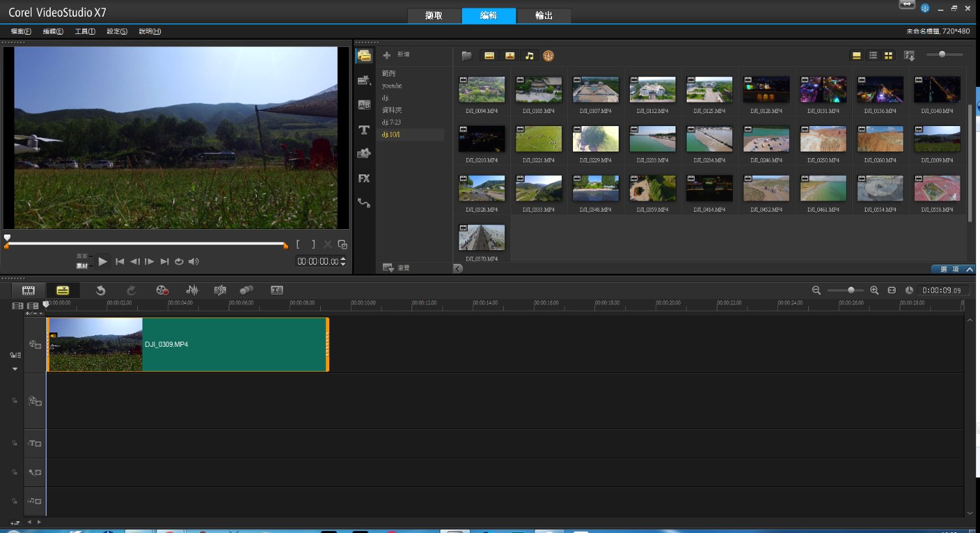980x533 pixels.
Task: Switch to the Capture (擷取) step tab
Action: [x=434, y=16]
